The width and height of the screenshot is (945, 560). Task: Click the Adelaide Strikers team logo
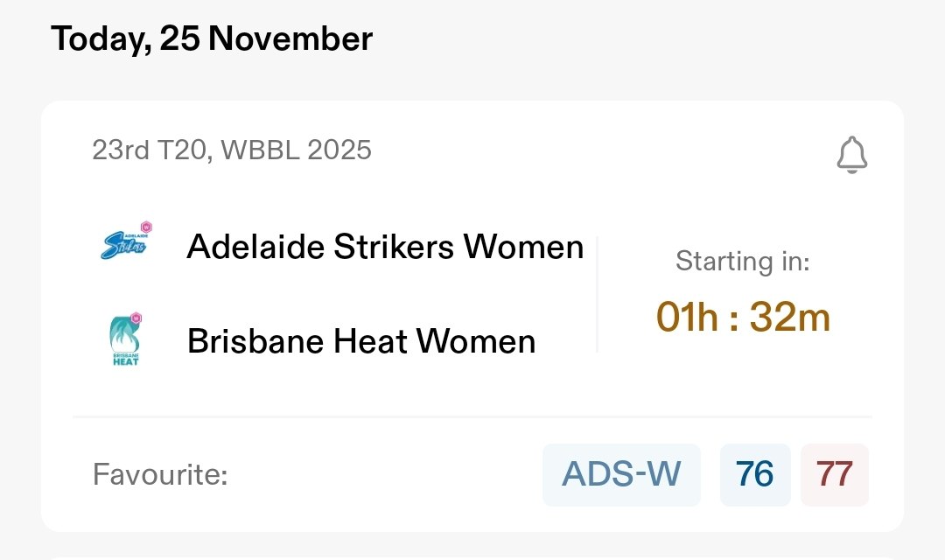122,247
